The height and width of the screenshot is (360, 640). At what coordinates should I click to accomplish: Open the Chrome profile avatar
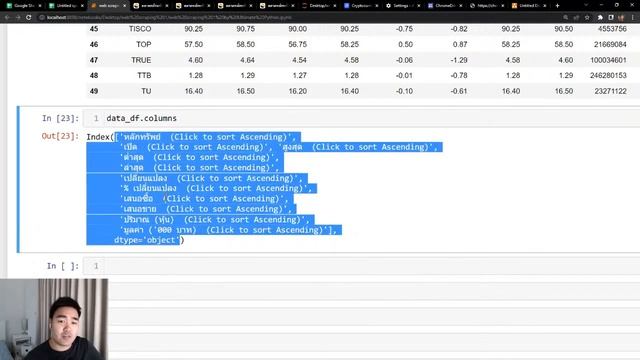(x=621, y=18)
